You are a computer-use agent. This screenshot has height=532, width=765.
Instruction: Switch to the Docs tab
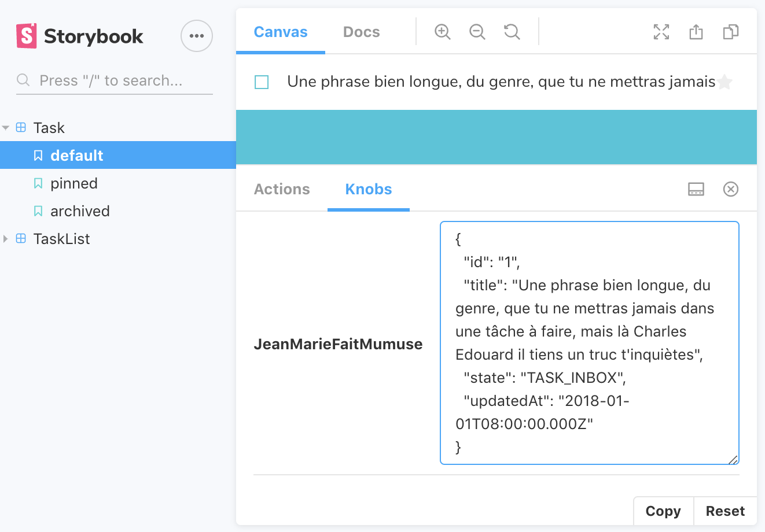pos(362,32)
